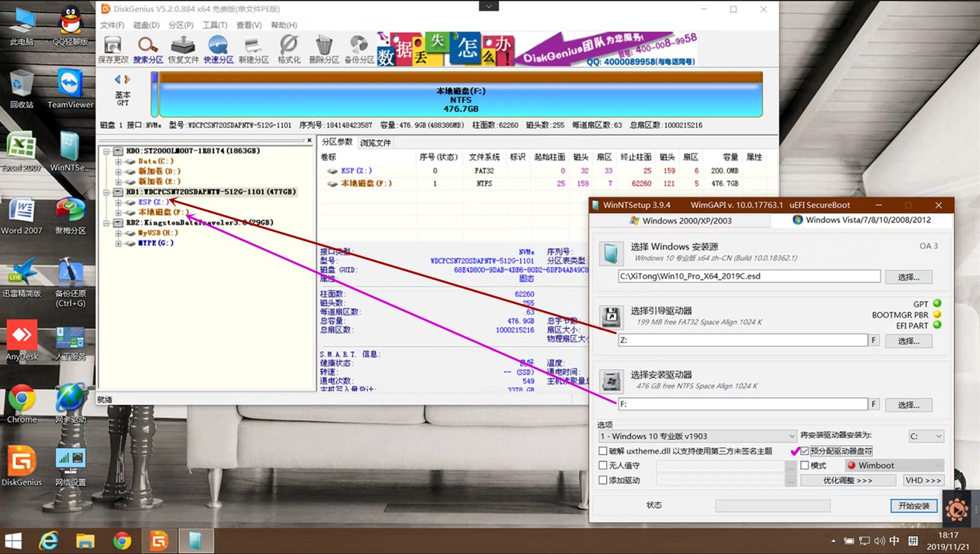This screenshot has height=554, width=980.
Task: Click the 恢复文件 toolbar icon
Action: tap(183, 49)
